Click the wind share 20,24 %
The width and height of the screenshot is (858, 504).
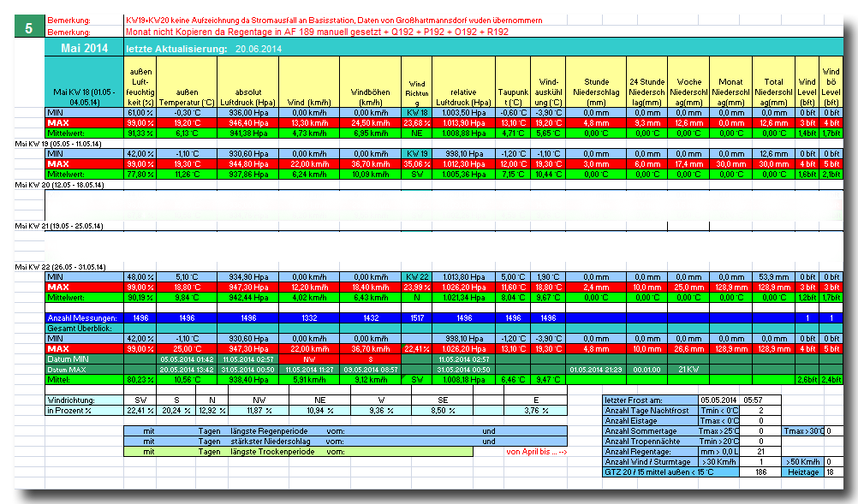coord(176,411)
